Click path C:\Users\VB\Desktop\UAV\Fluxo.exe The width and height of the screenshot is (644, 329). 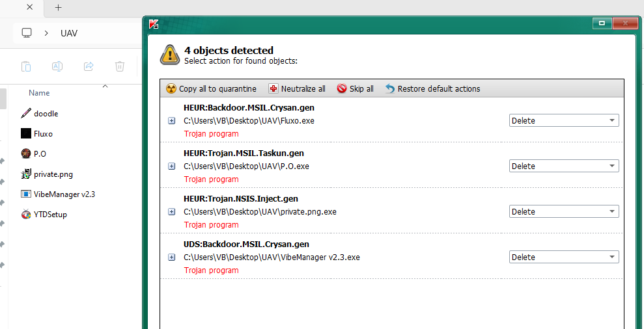(249, 121)
